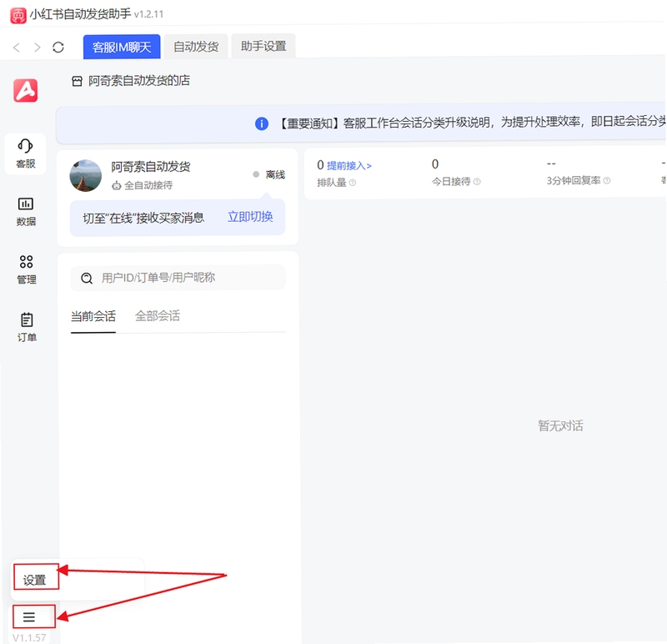
Task: Open the 数据 section in the sidebar
Action: (26, 212)
